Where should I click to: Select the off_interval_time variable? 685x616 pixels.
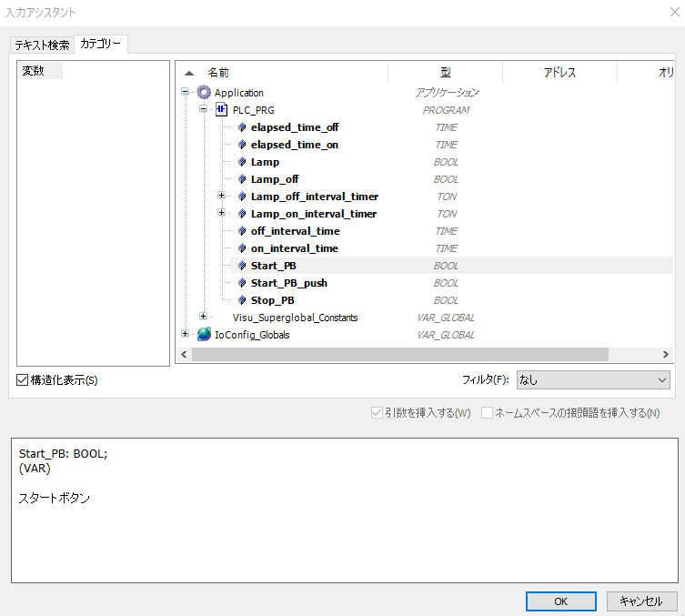[296, 231]
